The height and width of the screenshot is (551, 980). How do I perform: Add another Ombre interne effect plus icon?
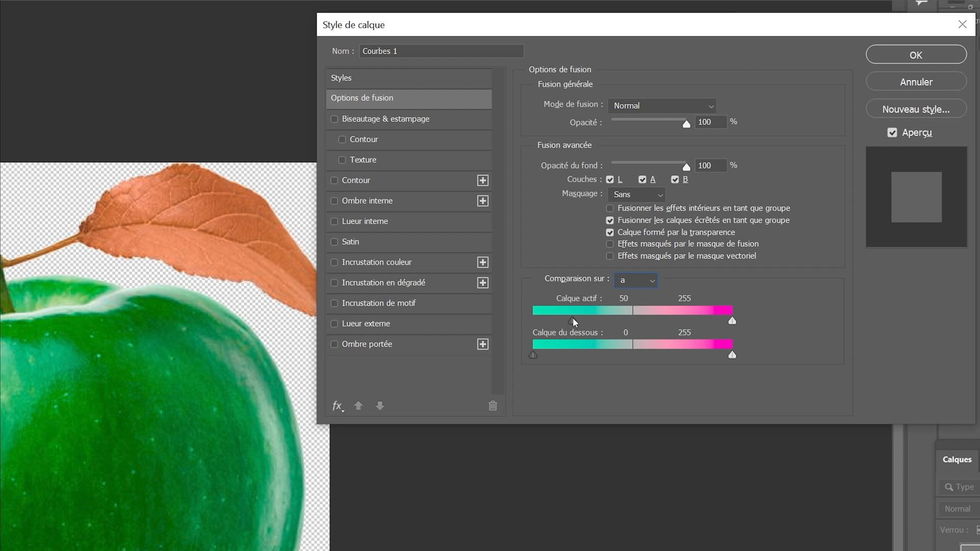pos(482,201)
